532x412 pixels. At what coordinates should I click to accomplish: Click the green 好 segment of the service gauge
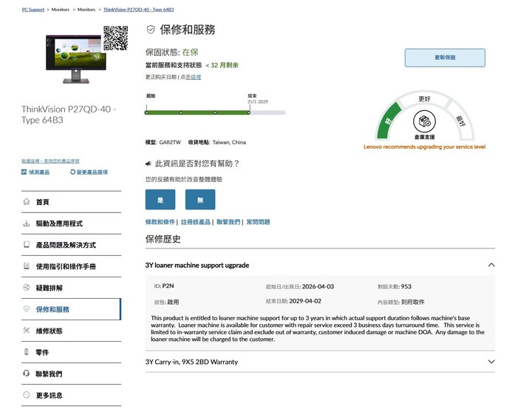389,121
